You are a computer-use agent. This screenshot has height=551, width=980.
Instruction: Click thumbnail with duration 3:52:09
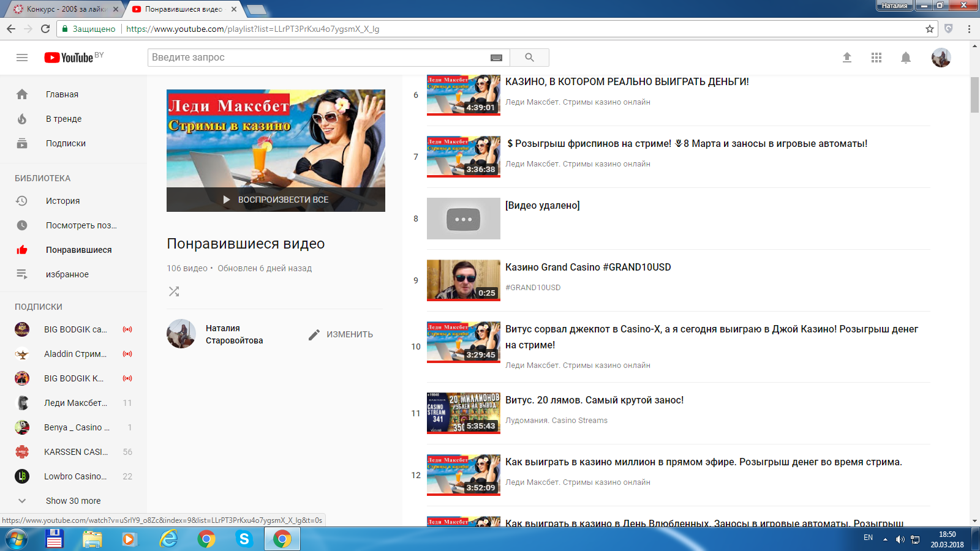[x=464, y=475]
